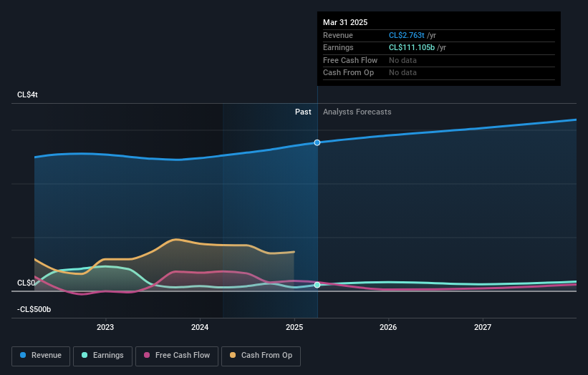
Task: Click the Past section label
Action: (303, 112)
